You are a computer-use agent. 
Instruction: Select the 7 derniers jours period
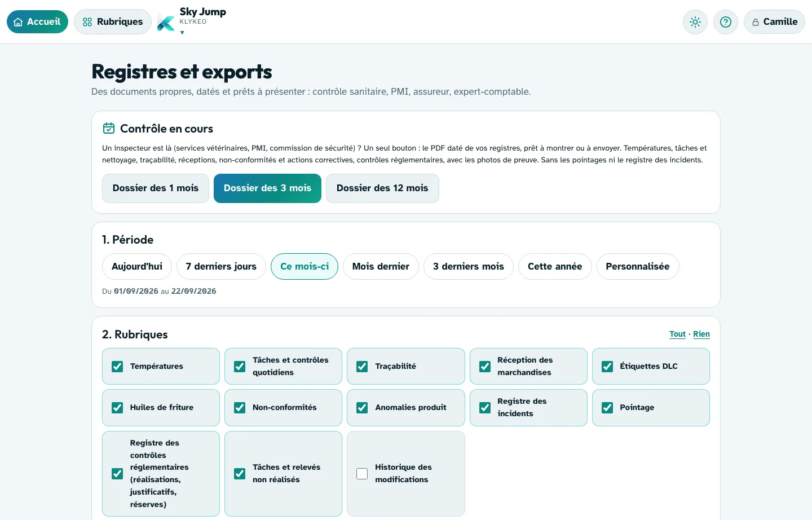tap(221, 266)
